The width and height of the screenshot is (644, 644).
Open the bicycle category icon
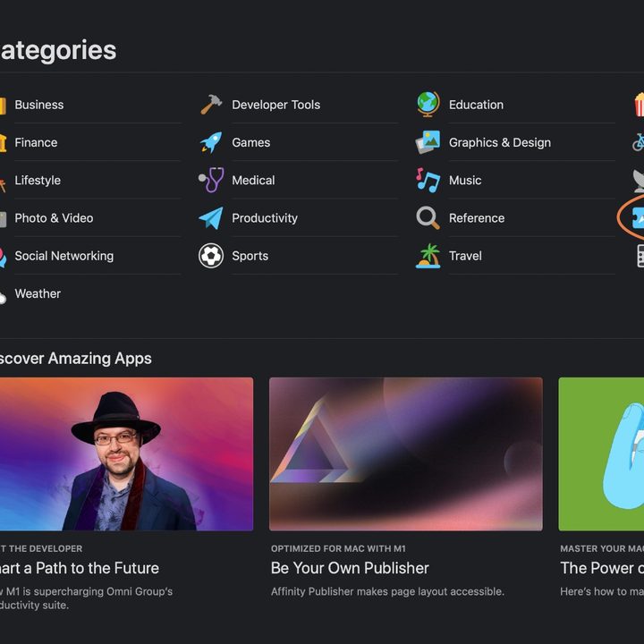pos(639,142)
